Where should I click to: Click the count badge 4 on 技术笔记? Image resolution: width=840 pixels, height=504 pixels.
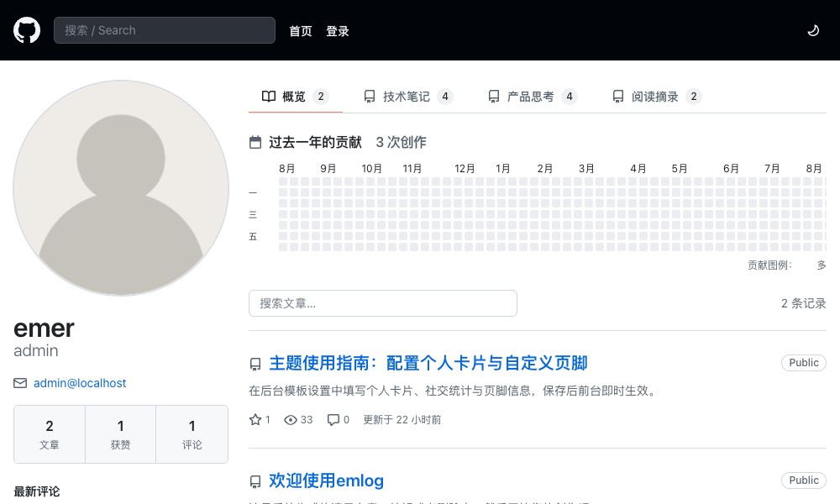pos(445,97)
